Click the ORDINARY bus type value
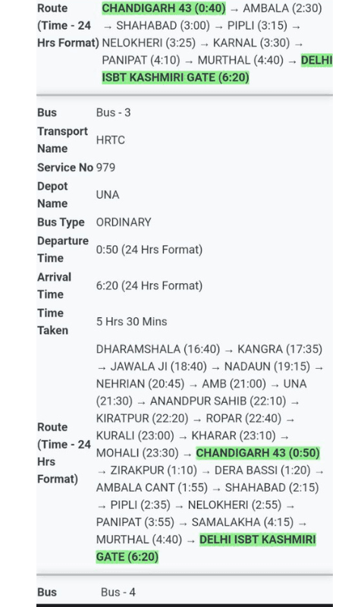The image size is (364, 607). coord(124,222)
